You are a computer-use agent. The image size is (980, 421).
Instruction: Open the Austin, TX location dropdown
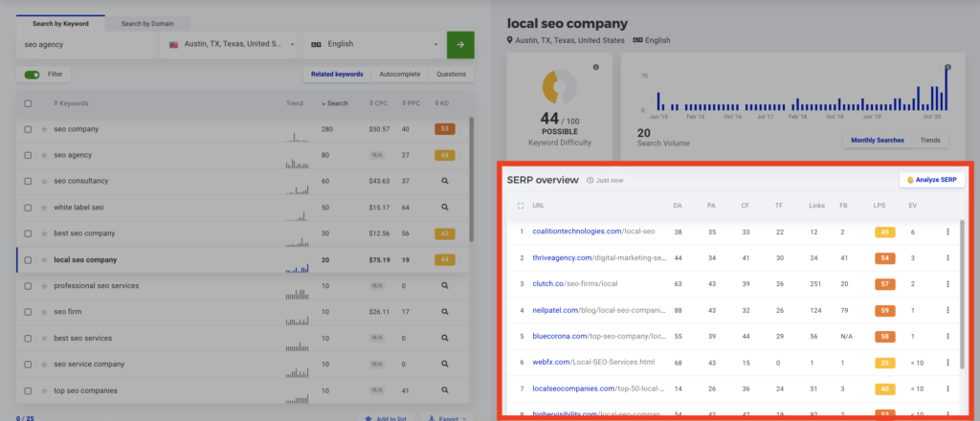[231, 44]
